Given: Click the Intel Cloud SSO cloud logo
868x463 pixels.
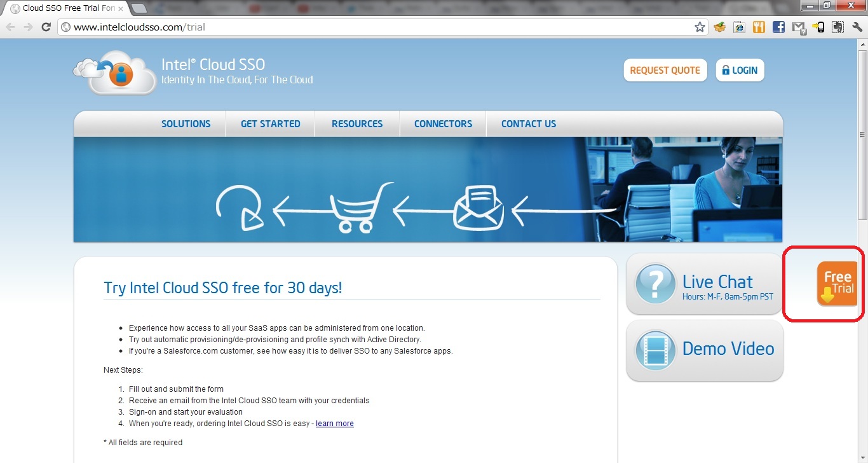Looking at the screenshot, I should click(114, 73).
